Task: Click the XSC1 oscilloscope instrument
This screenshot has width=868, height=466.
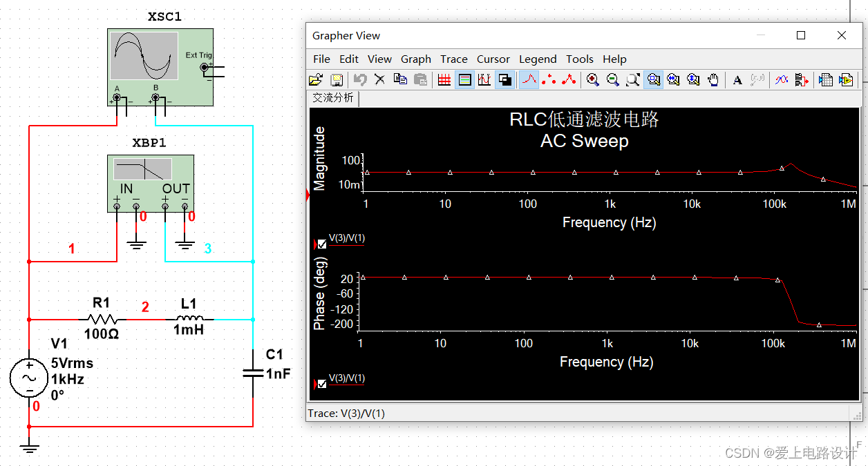Action: [x=160, y=67]
